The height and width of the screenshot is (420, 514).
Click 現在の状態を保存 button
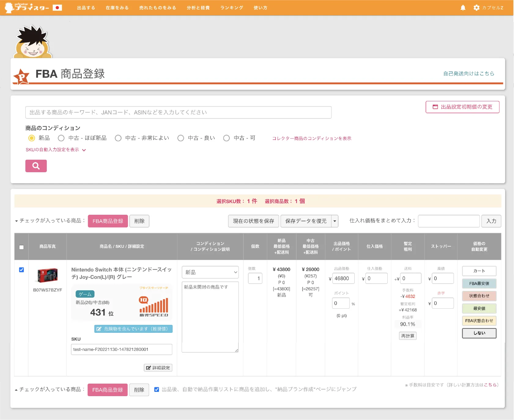253,221
